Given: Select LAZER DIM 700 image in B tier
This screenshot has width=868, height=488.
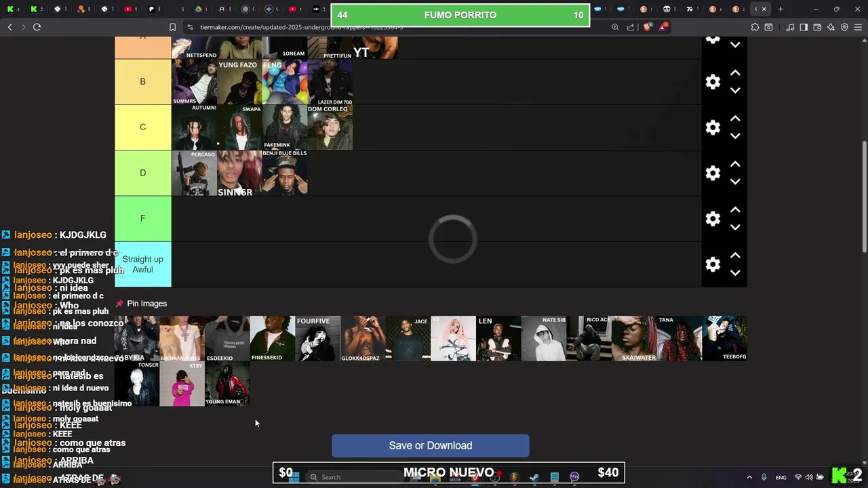Looking at the screenshot, I should (x=330, y=82).
